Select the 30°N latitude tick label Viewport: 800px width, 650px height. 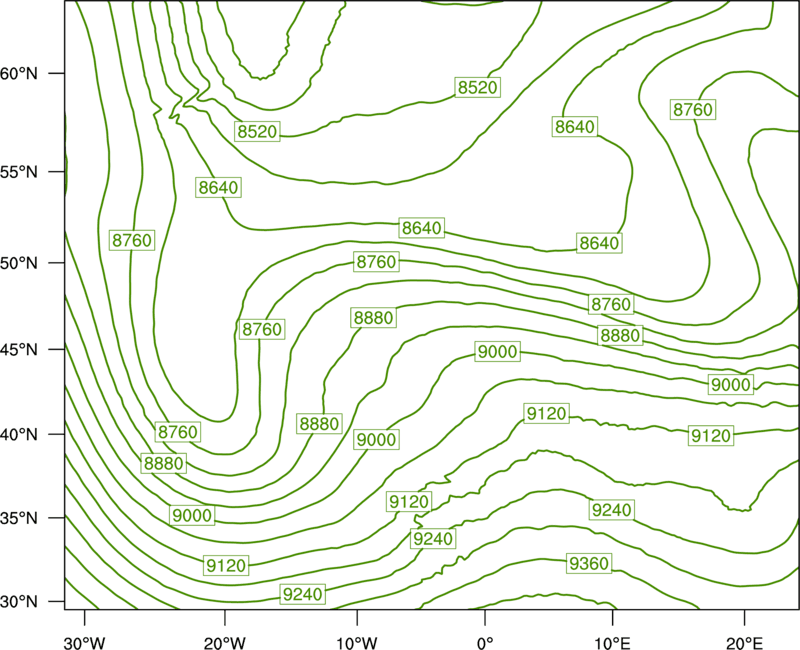[19, 602]
